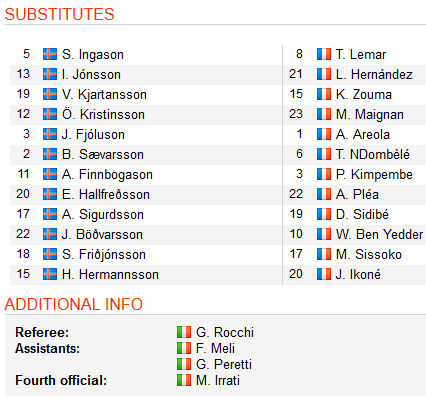The image size is (426, 396).
Task: Open player link V. Kjartansson
Action: (x=104, y=95)
